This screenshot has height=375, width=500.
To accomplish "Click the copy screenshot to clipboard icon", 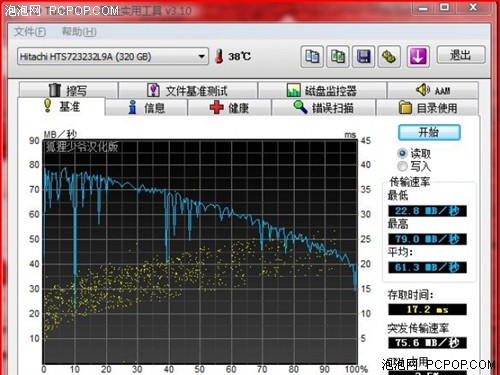I will click(x=338, y=56).
